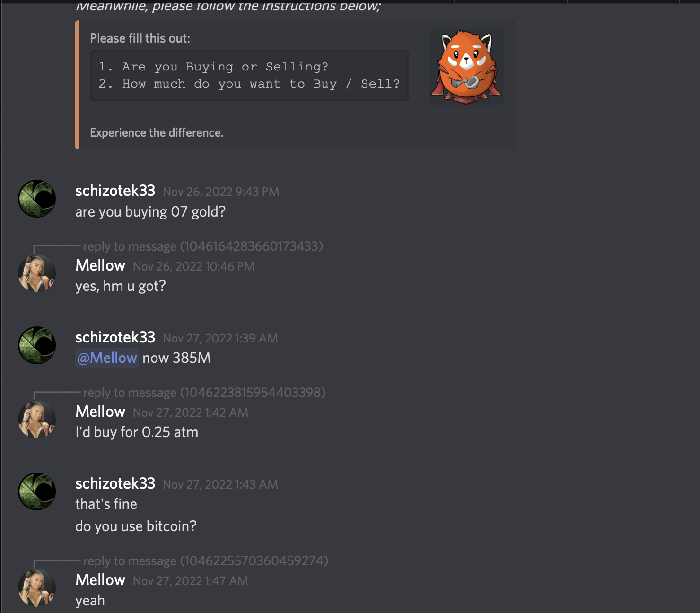Click the @Mellow mention tag
Viewport: 700px width, 613px height.
107,358
